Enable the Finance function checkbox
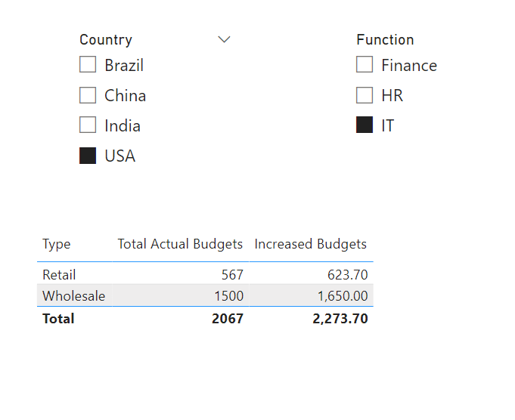This screenshot has width=515, height=420. 365,64
